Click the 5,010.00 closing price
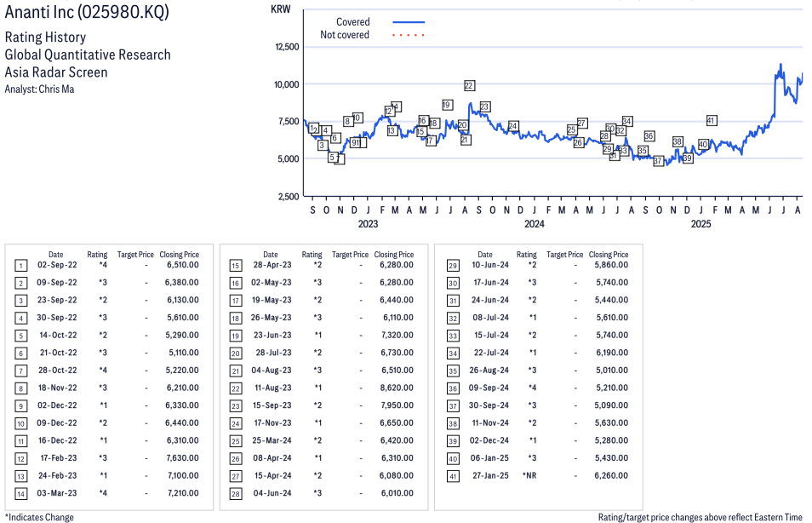812x523 pixels. 612,370
